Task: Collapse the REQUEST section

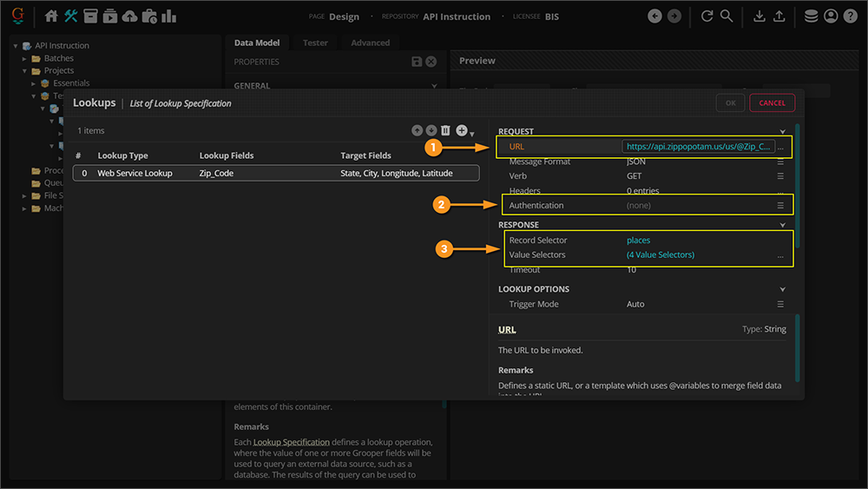Action: click(x=782, y=132)
